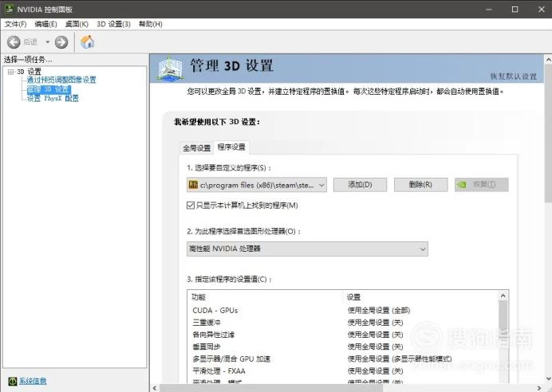Toggle 只显示本计算机上找到的程序 checkbox

pyautogui.click(x=191, y=206)
